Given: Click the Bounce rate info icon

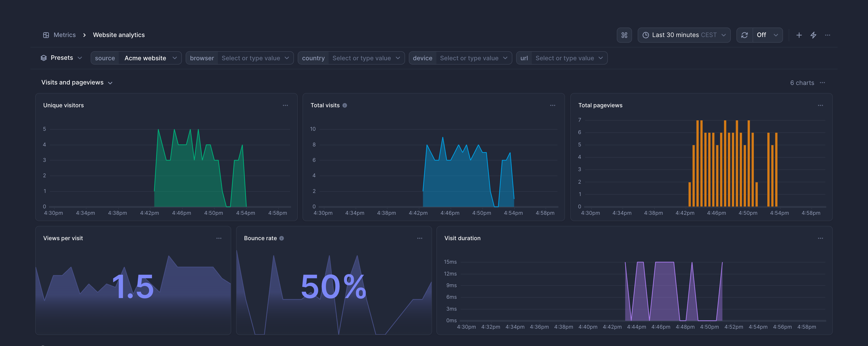Looking at the screenshot, I should tap(282, 238).
